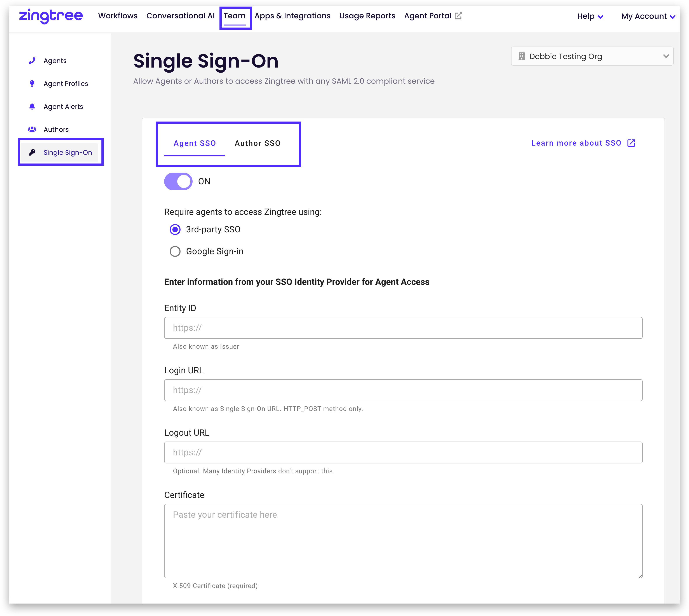Focus the Certificate text area
Screen dimensions: 689x616
tap(403, 541)
